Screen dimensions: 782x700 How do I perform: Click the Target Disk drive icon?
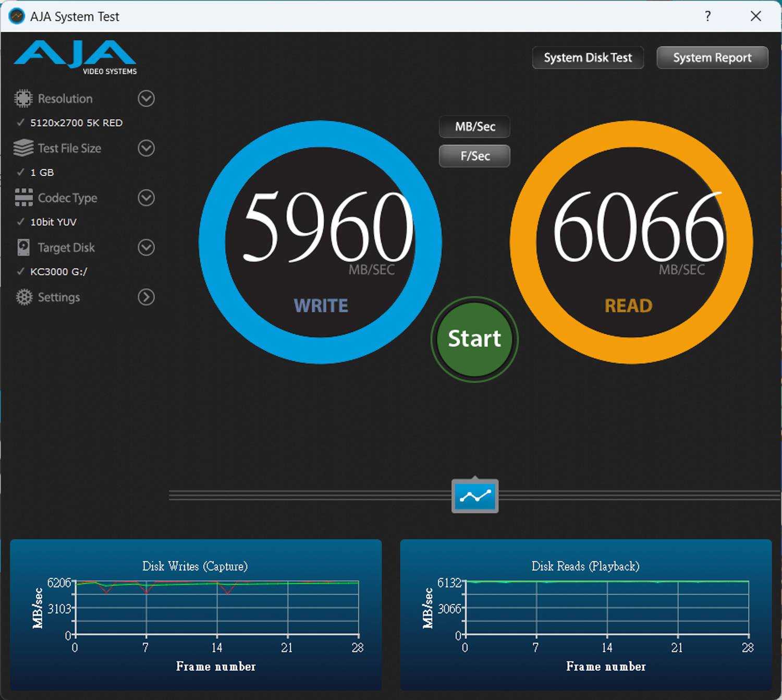tap(23, 247)
